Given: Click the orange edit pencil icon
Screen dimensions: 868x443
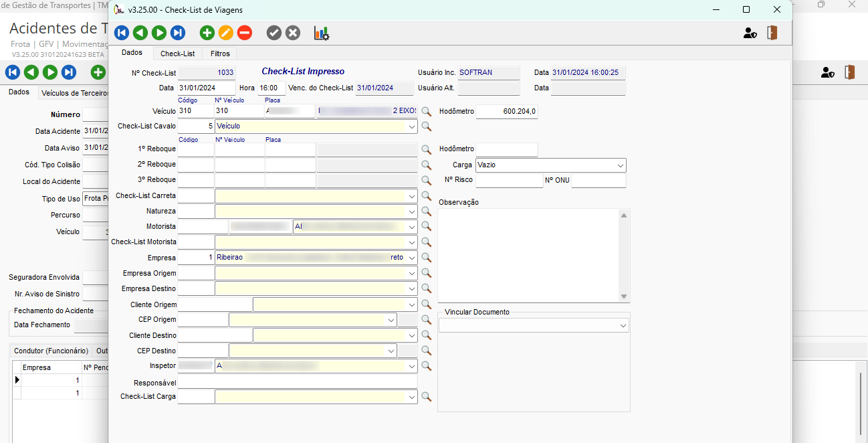Looking at the screenshot, I should 226,33.
